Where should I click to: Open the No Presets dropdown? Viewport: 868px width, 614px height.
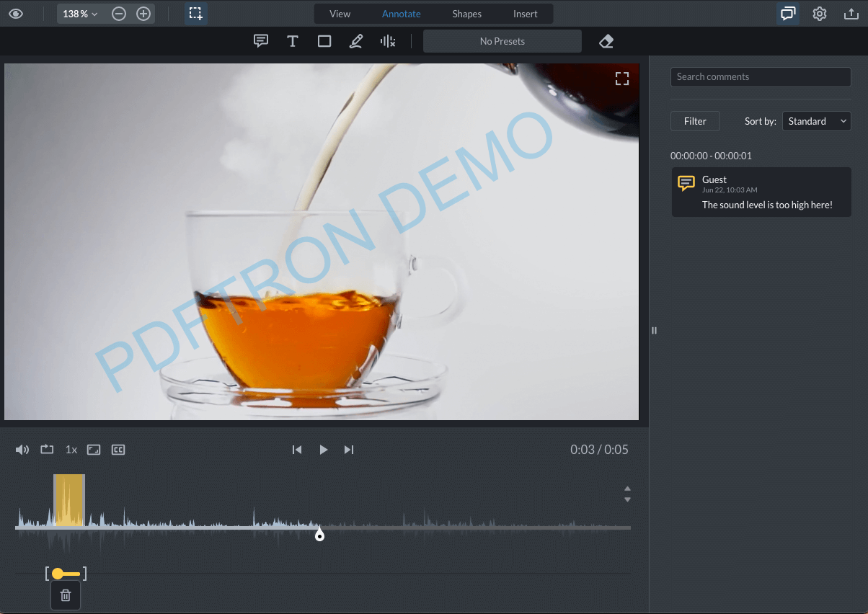click(502, 41)
